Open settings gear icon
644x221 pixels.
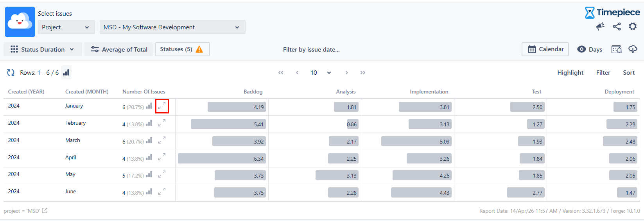coord(633,26)
